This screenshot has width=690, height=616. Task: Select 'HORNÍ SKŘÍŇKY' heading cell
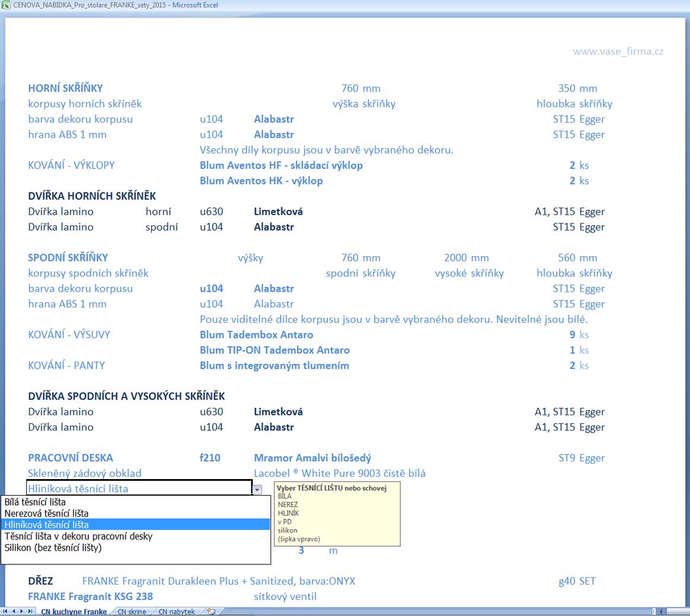pos(65,88)
